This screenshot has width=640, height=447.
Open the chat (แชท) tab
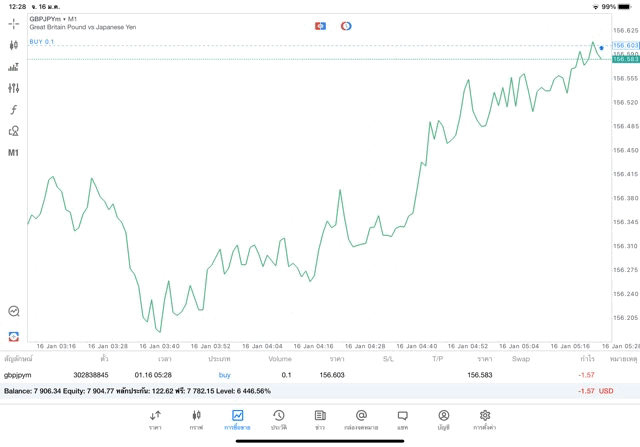point(402,420)
